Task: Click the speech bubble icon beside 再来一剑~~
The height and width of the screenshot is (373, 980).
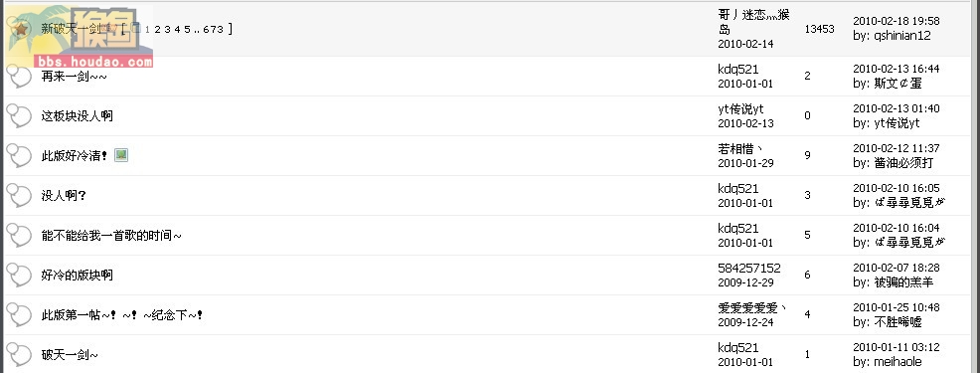Action: tap(19, 77)
